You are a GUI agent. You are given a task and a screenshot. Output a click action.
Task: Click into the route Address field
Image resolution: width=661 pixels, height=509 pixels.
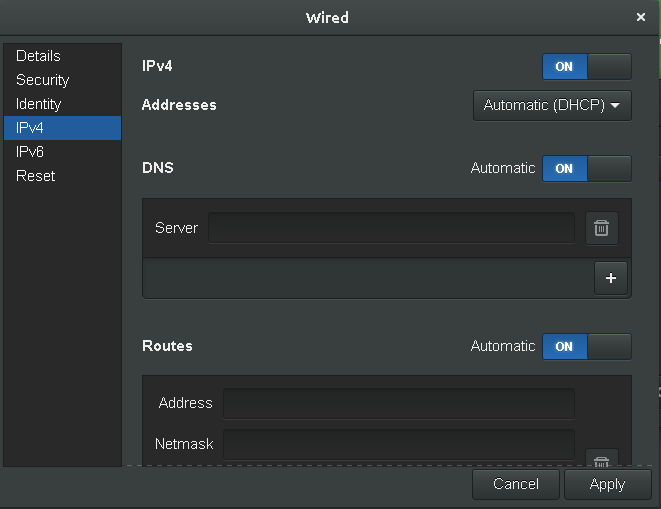point(398,403)
